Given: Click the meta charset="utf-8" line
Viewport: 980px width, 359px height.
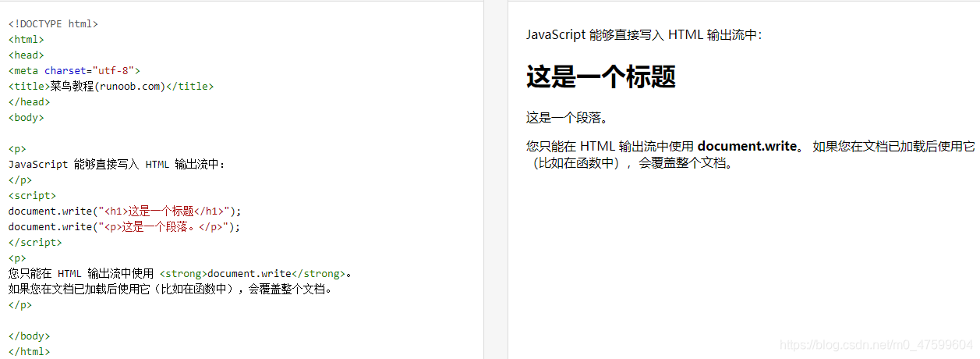Looking at the screenshot, I should tap(75, 70).
